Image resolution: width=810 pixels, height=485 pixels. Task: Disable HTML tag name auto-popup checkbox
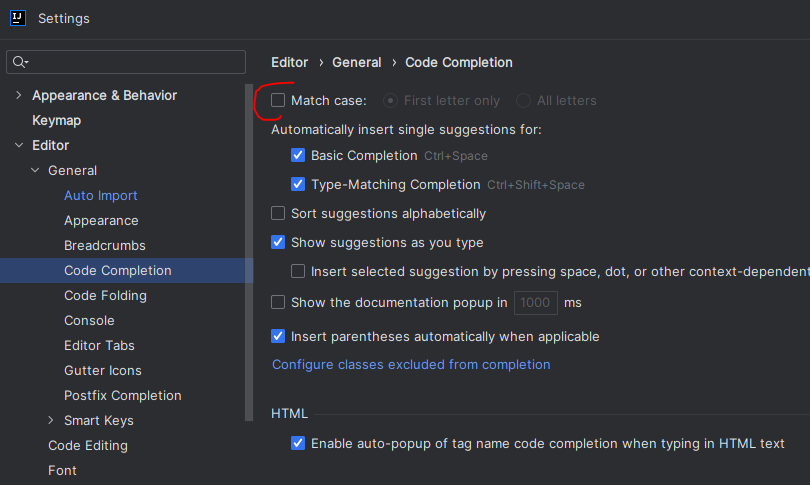pyautogui.click(x=298, y=443)
